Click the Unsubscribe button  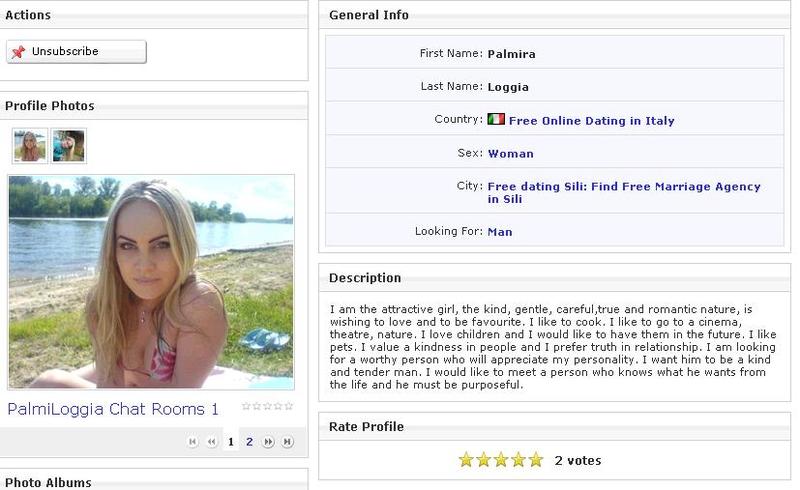tap(76, 52)
